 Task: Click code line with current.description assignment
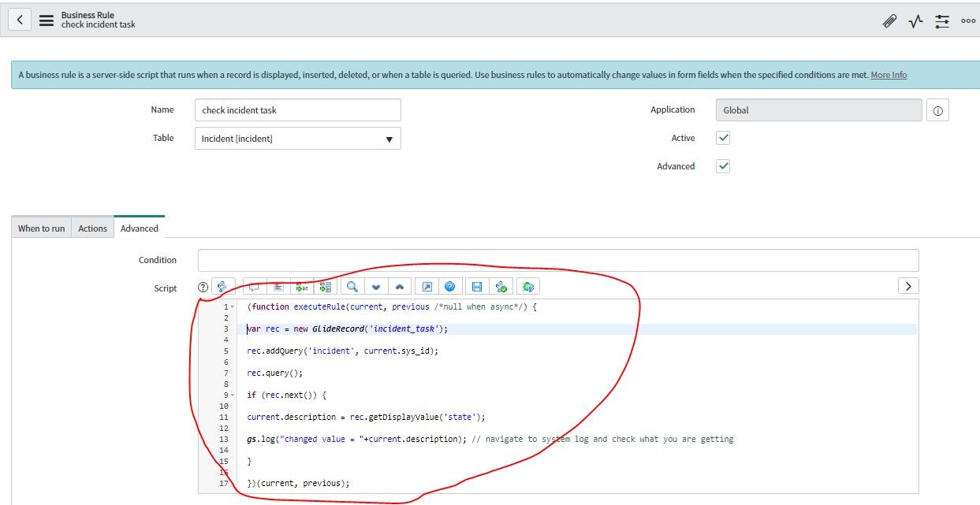tap(366, 418)
